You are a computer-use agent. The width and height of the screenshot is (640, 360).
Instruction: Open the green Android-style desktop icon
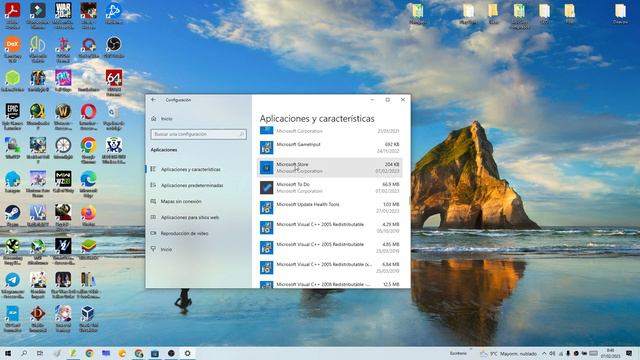coord(12,78)
